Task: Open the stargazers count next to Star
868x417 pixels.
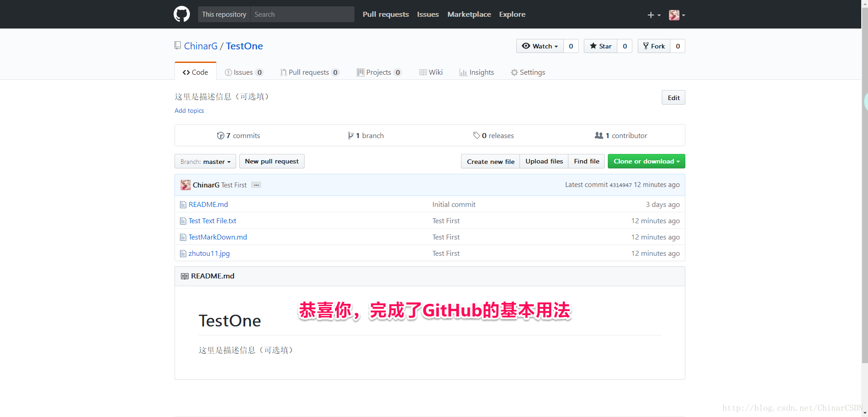Action: coord(625,46)
